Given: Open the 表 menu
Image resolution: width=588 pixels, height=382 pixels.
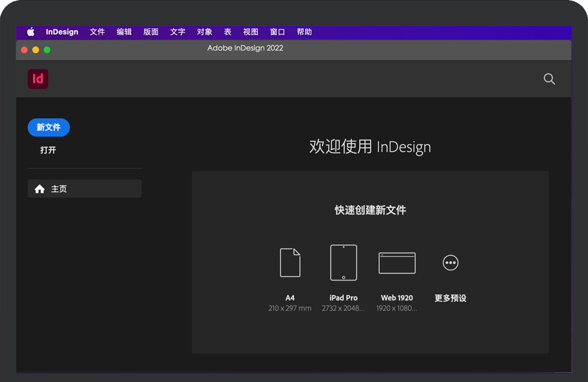Looking at the screenshot, I should (x=227, y=32).
